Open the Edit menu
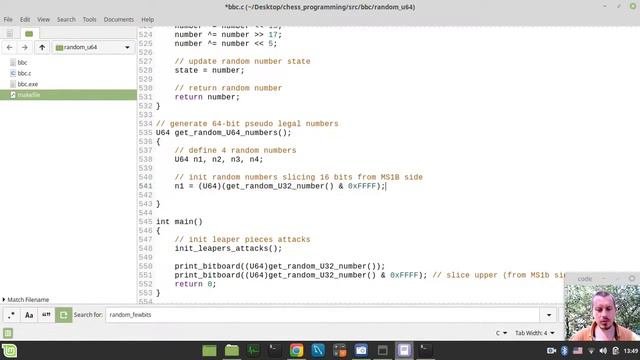Screen dimensions: 640x360 click(x=25, y=19)
